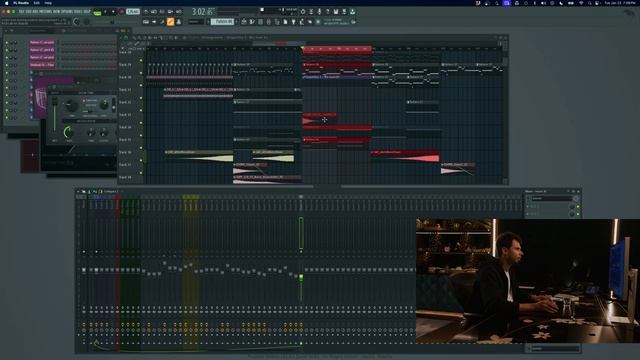Click the red Record button in the transport

point(122,11)
